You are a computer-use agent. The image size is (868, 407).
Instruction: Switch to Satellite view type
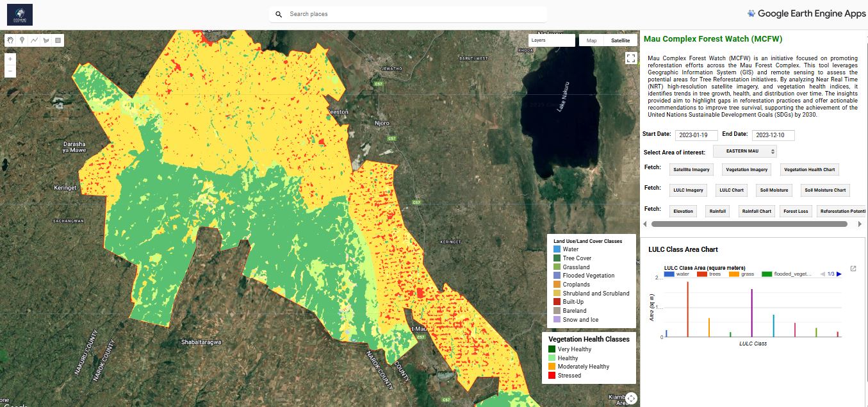[x=620, y=40]
